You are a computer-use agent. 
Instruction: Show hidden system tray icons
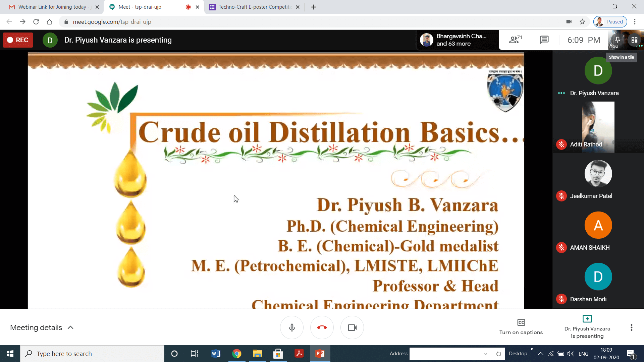(x=540, y=354)
